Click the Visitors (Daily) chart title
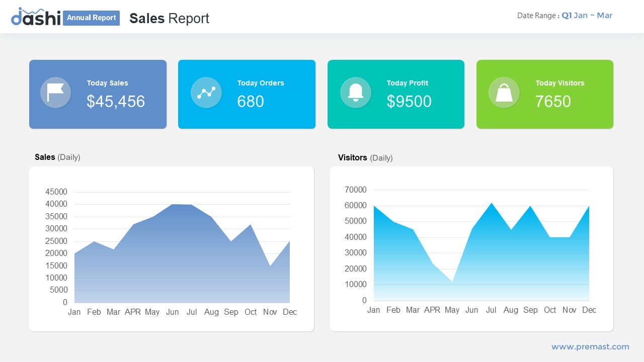The height and width of the screenshot is (362, 644). point(365,157)
